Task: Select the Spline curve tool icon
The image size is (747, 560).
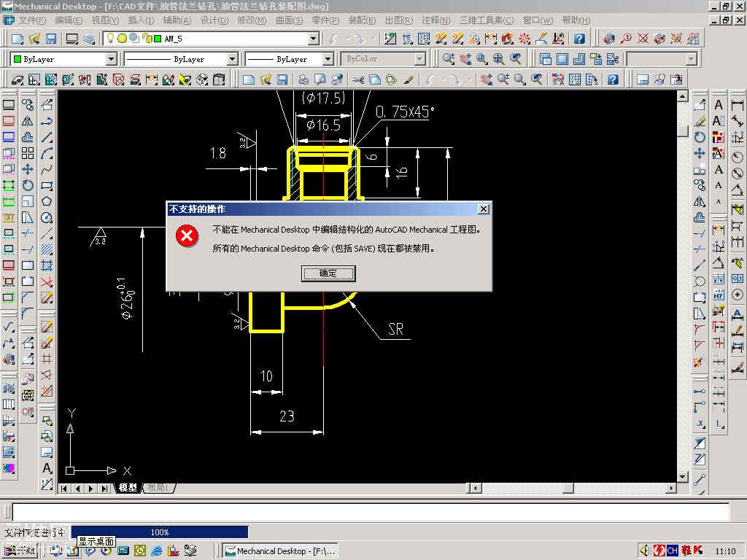Action: point(47,169)
